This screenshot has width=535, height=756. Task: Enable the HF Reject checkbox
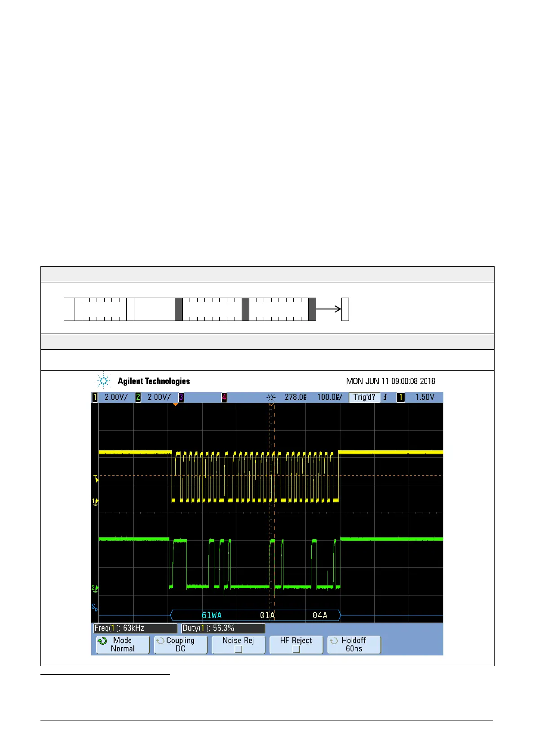[296, 649]
